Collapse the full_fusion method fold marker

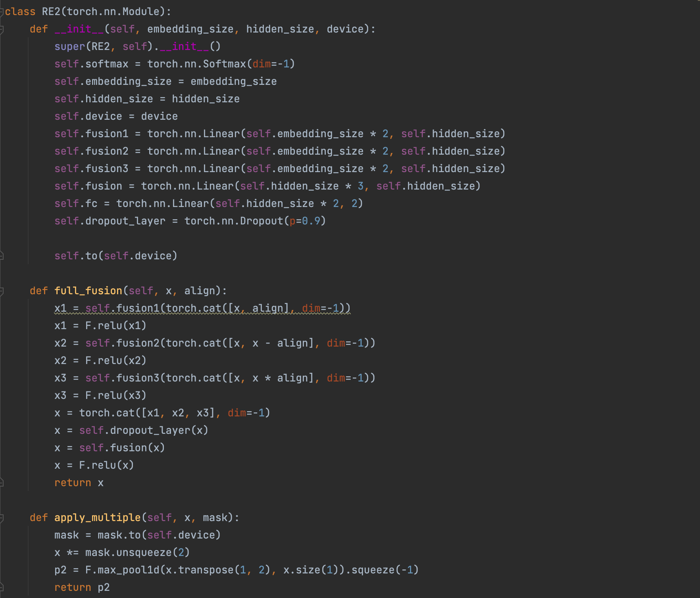tap(2, 291)
